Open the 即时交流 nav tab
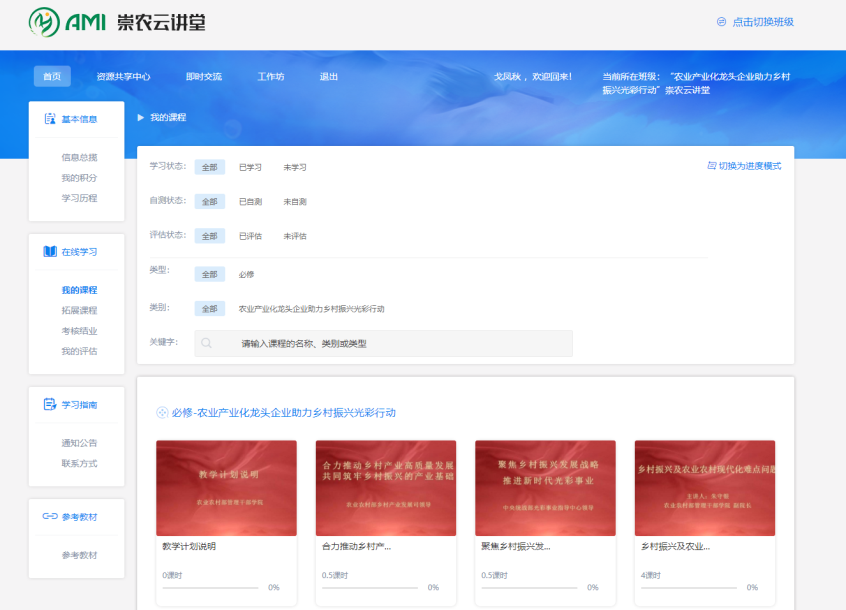846x610 pixels. [x=203, y=77]
